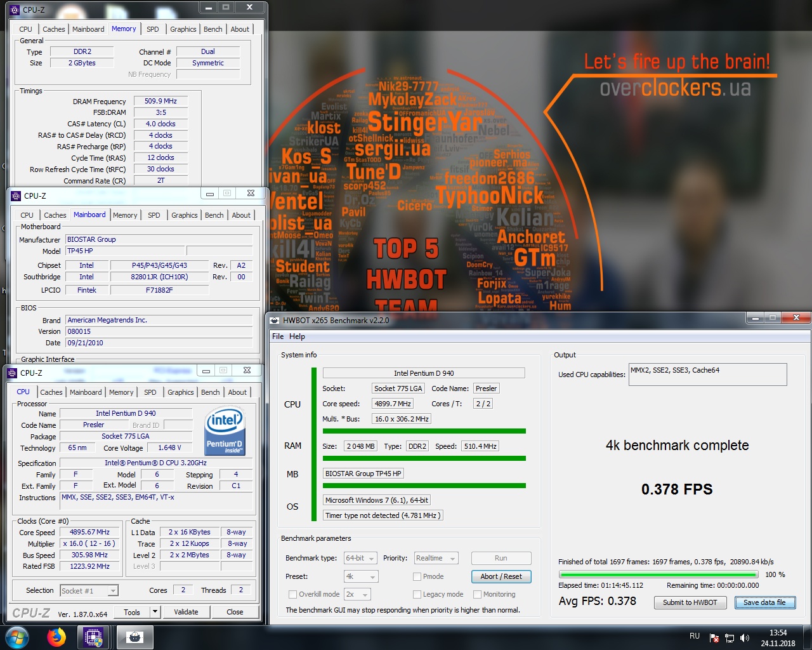The height and width of the screenshot is (650, 812).
Task: Click the Save data file button
Action: point(764,602)
